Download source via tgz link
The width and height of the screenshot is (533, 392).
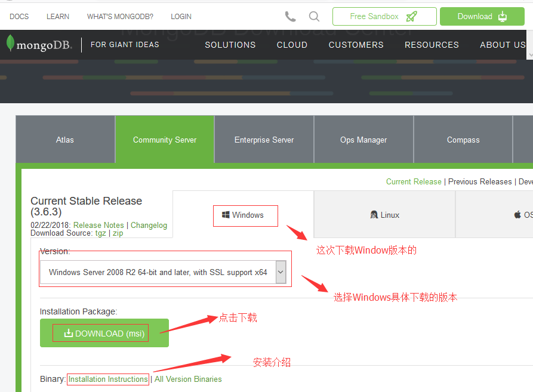101,233
